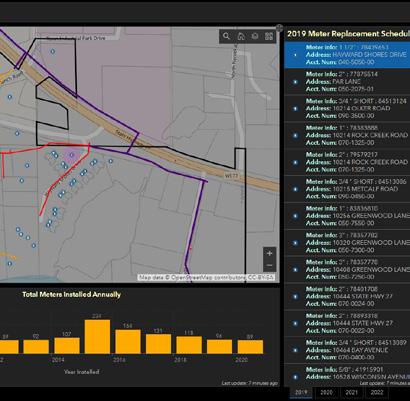Open the 2021 tab
Viewport: 410px width, 401px height.
click(x=351, y=392)
